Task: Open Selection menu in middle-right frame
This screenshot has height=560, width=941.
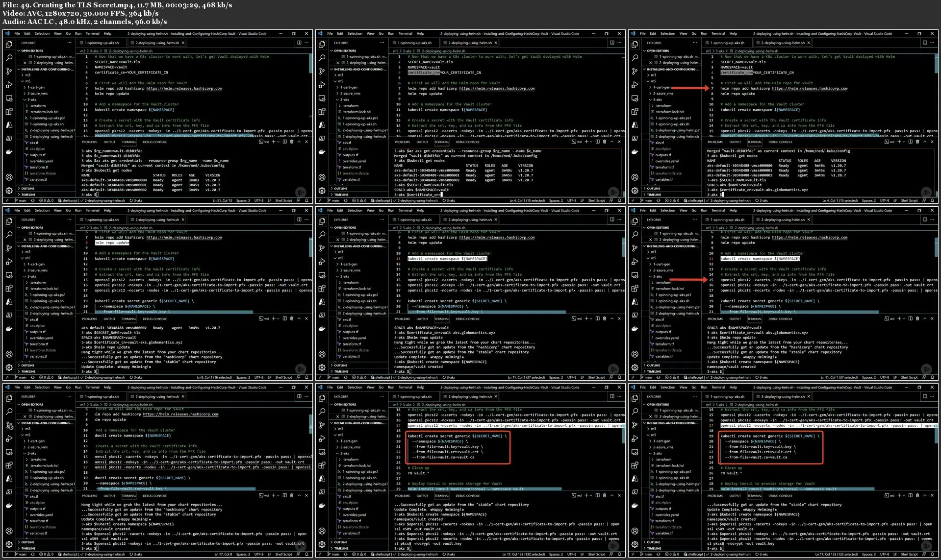Action: pyautogui.click(x=667, y=211)
